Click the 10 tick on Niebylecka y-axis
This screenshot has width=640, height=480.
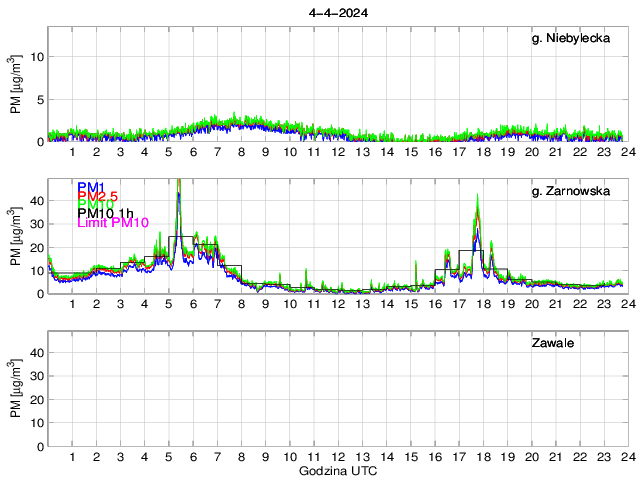(37, 57)
